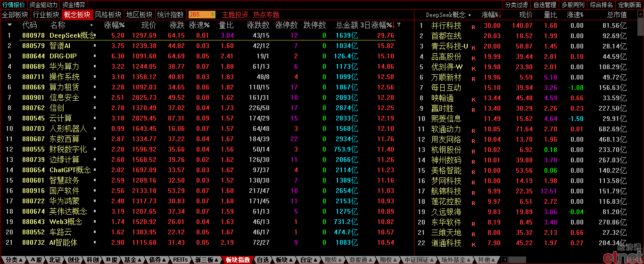
Task: Switch to A股 bottom tab
Action: pos(37,260)
